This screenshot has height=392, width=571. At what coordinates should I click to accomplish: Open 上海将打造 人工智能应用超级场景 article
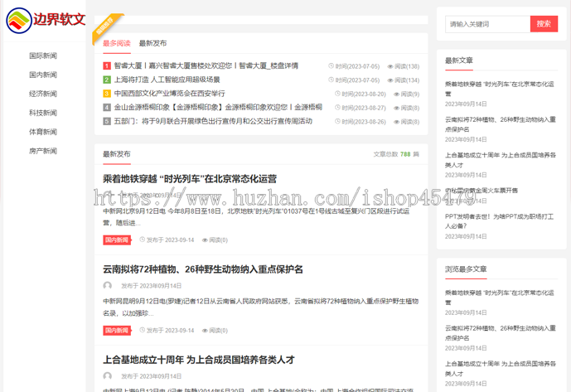(x=167, y=80)
